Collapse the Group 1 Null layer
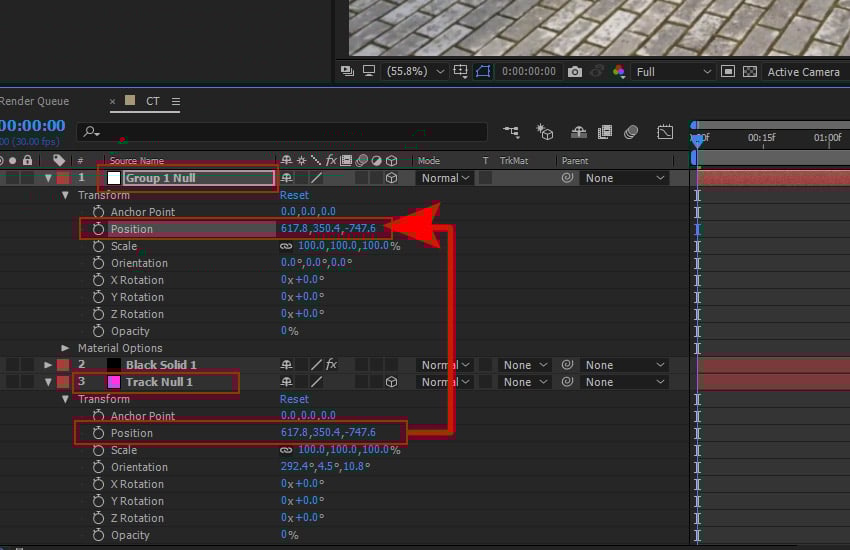Image resolution: width=850 pixels, height=550 pixels. (x=48, y=178)
